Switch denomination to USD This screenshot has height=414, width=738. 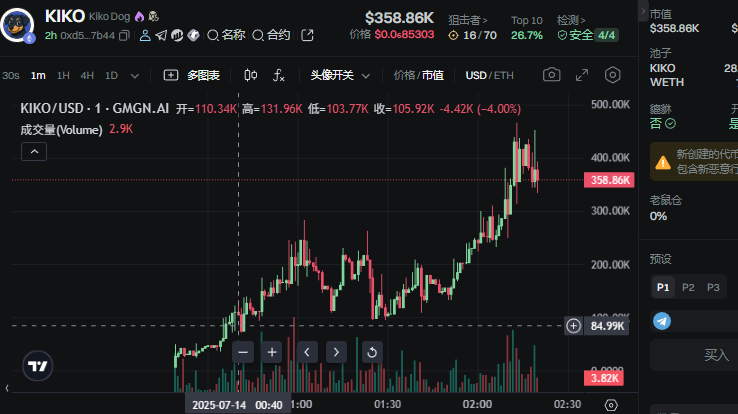point(476,75)
